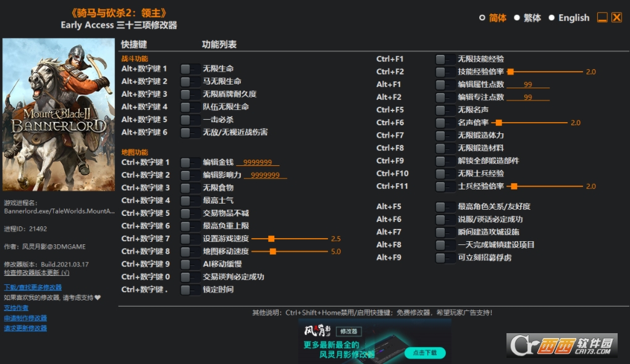Enable 说服/谈话必定成功 toggle

(445, 220)
